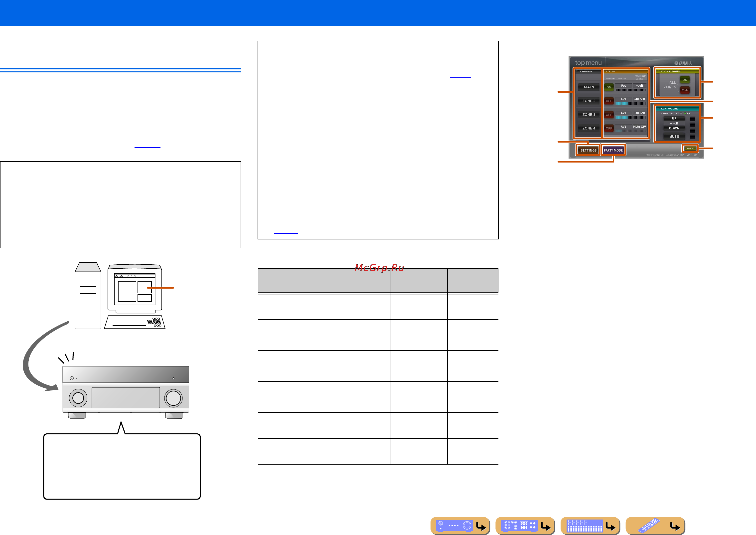The image size is (756, 535).
Task: Select the 0.5 volume step radio button
Action: click(x=681, y=113)
